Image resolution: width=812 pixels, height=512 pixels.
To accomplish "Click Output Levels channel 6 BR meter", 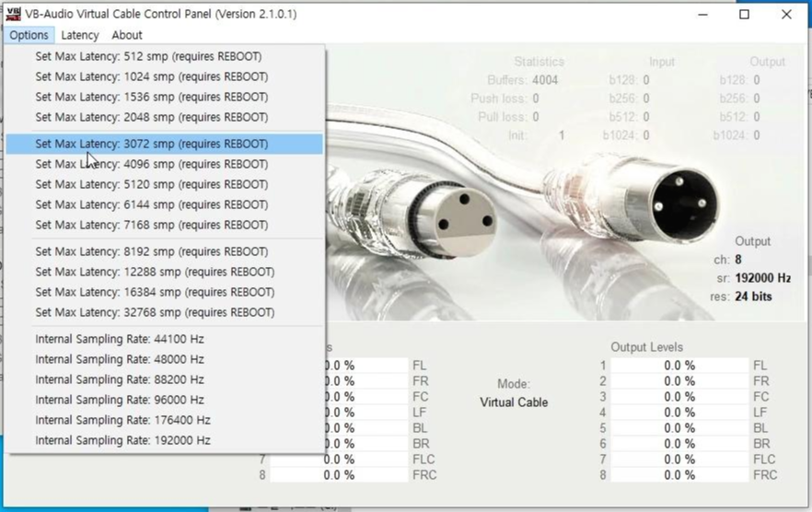I will (x=679, y=444).
